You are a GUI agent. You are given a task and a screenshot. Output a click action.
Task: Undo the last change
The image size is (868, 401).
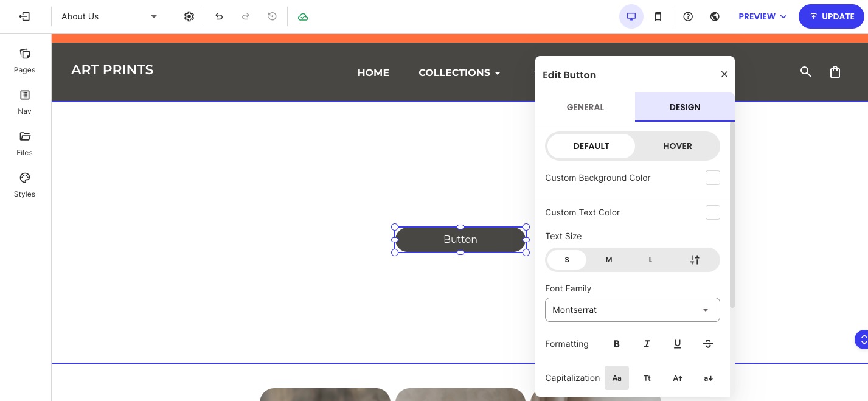point(219,16)
